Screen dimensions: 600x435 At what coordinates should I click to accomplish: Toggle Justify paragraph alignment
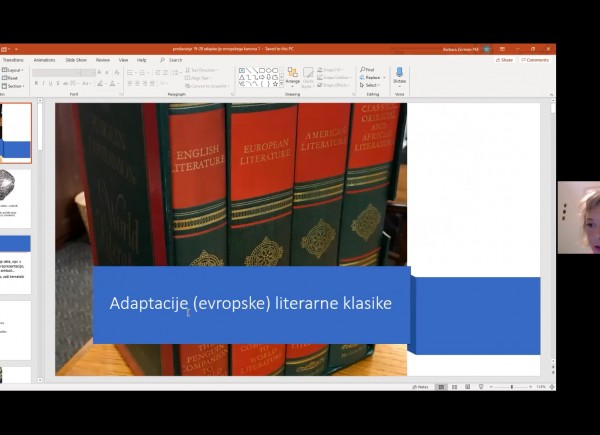coord(153,83)
